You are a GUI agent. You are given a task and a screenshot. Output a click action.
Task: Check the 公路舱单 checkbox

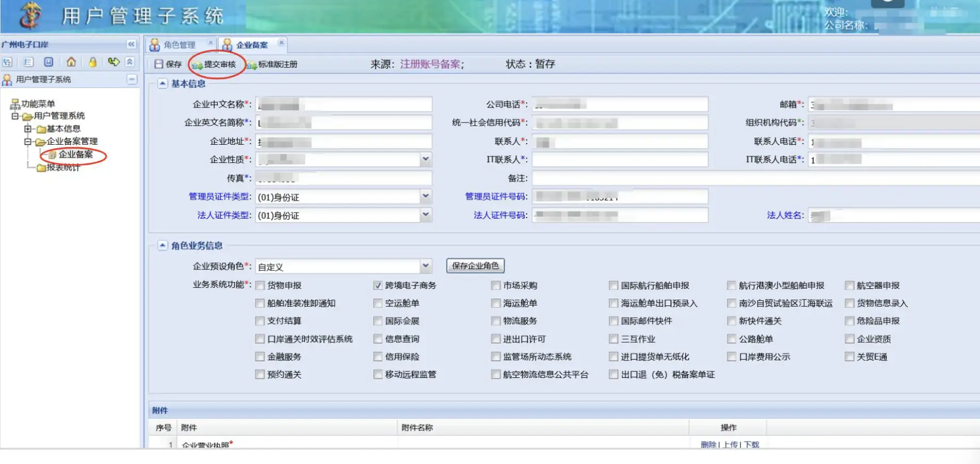tap(732, 339)
